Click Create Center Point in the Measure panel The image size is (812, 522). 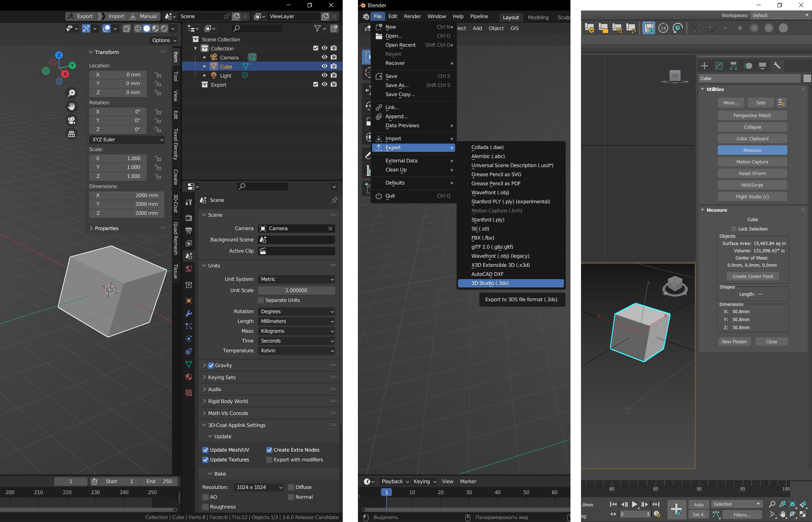pos(753,276)
